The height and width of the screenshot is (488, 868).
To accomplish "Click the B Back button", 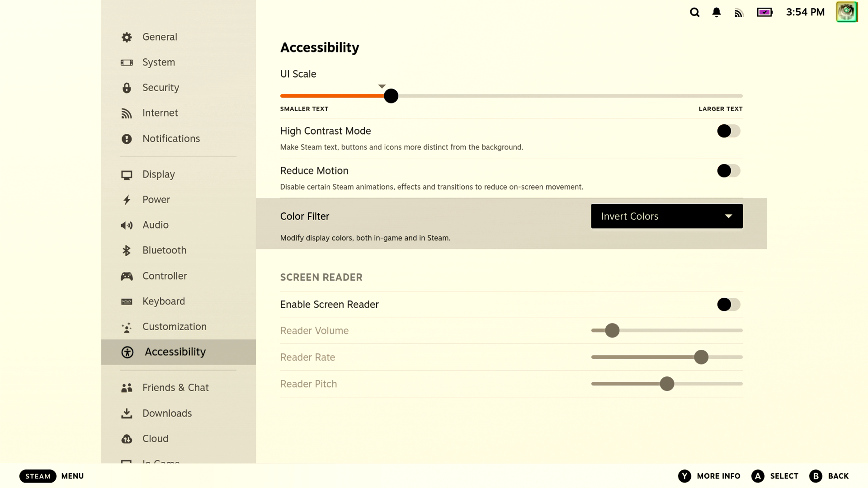I will [x=829, y=476].
